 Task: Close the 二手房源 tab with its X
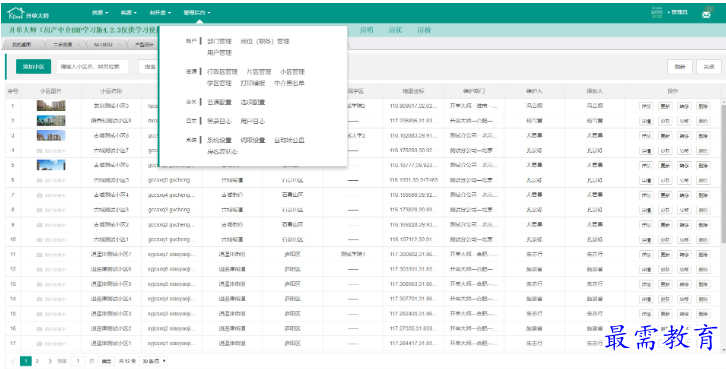[78, 44]
